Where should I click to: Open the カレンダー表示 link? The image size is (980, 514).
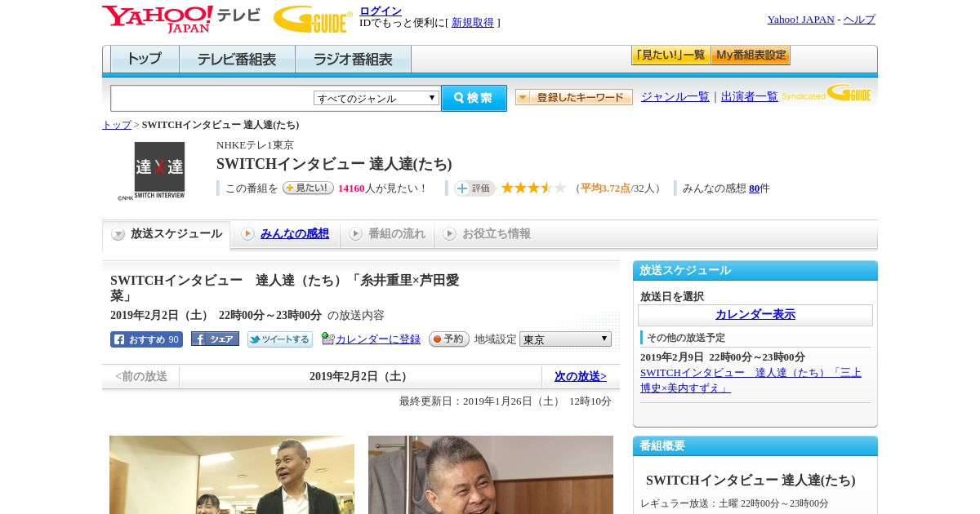tap(755, 315)
